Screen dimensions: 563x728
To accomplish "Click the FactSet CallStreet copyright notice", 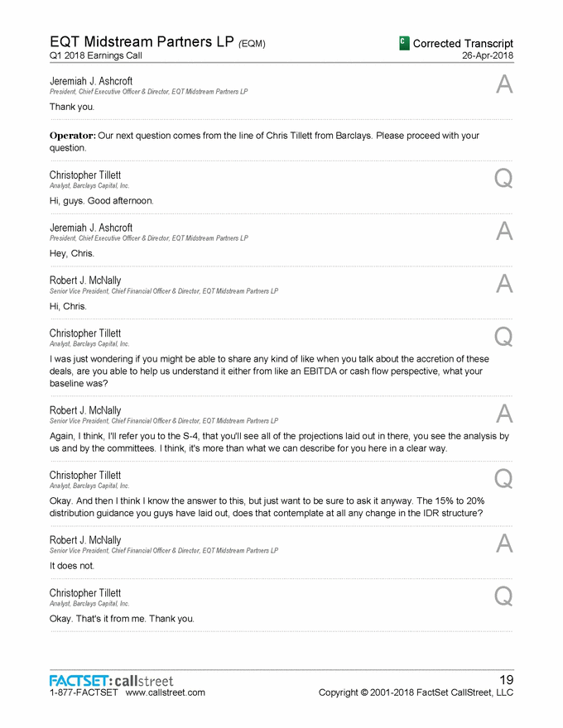I will point(416,692).
